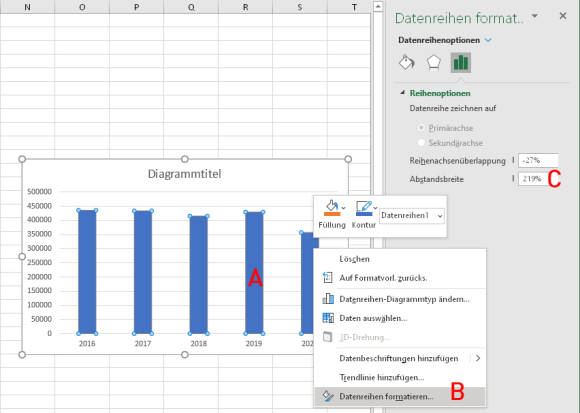580x413 pixels.
Task: Select the Series Options bar chart tab
Action: [461, 62]
